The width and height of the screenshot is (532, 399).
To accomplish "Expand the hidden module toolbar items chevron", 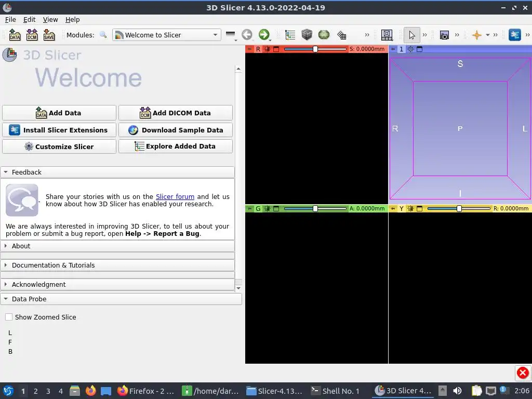I will pos(367,35).
